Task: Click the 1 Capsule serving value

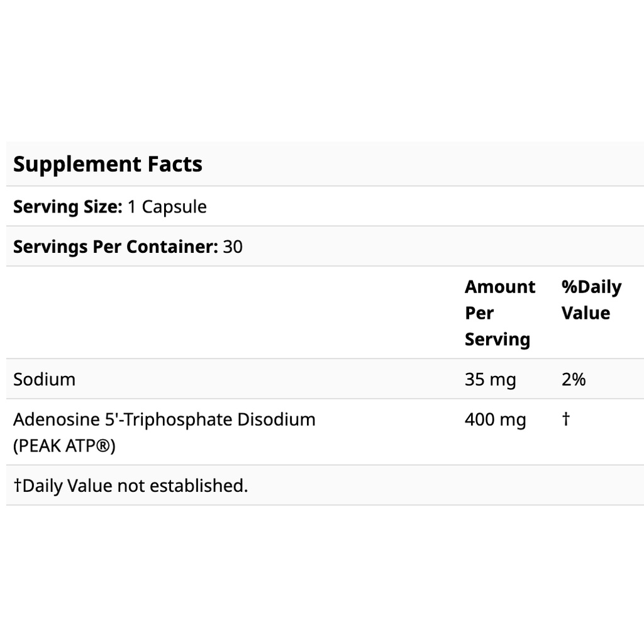Action: (x=167, y=206)
